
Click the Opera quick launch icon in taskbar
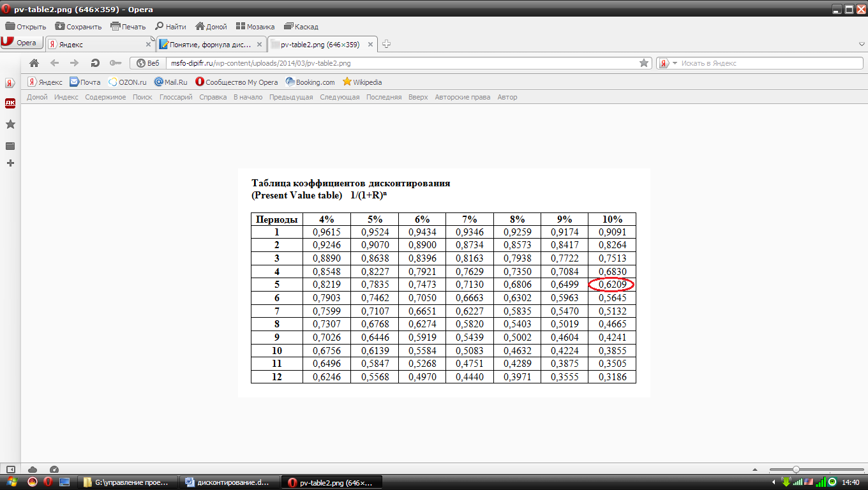pyautogui.click(x=48, y=482)
